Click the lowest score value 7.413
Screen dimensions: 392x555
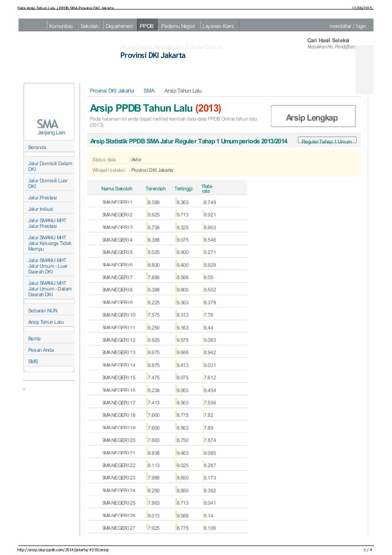[x=154, y=403]
